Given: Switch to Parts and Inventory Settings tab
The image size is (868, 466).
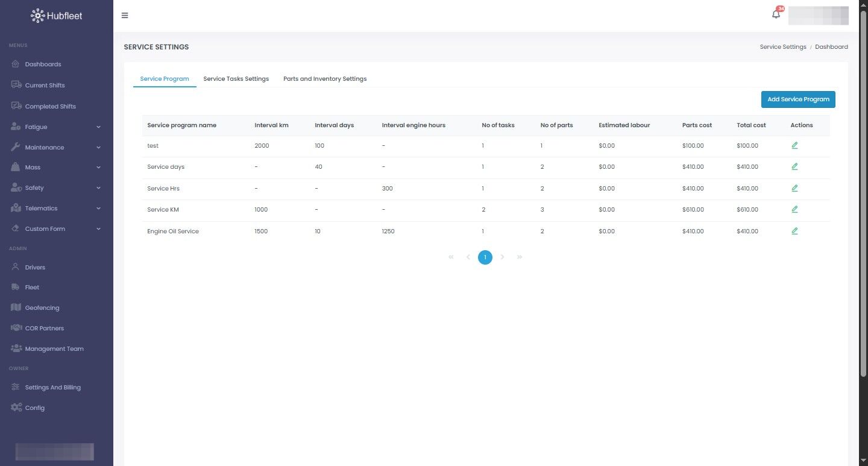Looking at the screenshot, I should pyautogui.click(x=325, y=79).
